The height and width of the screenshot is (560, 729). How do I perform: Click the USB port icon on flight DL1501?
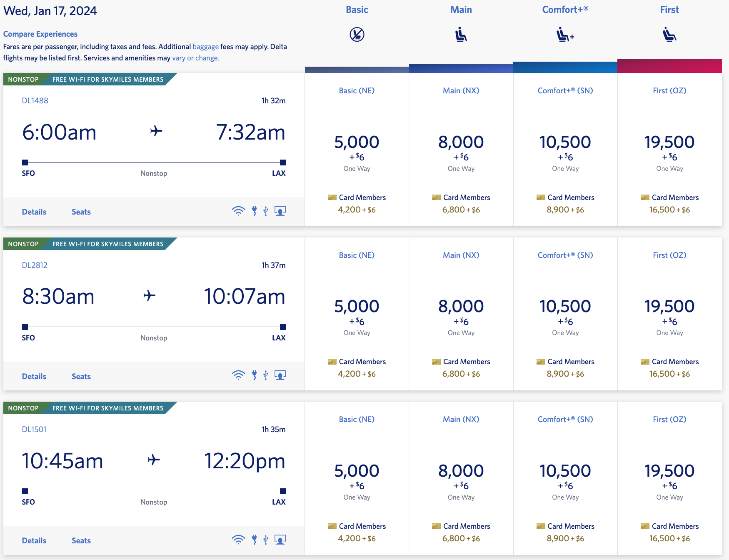266,540
